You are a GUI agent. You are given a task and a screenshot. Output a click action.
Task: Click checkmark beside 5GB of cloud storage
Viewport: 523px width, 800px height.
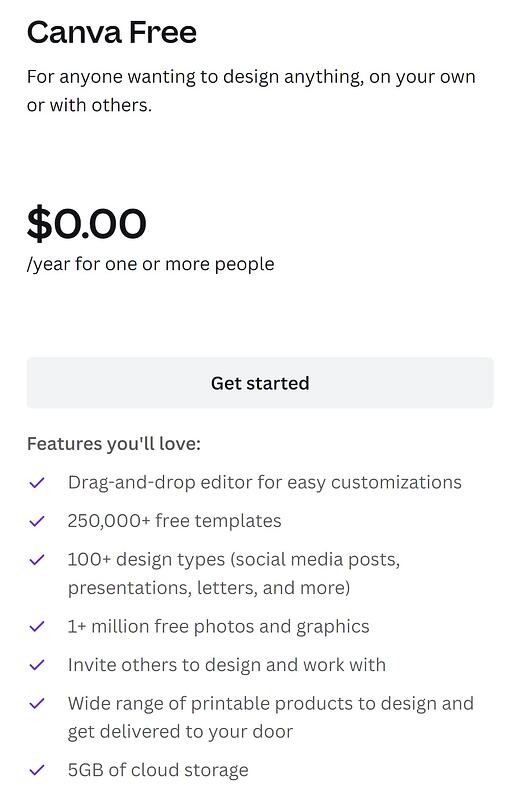click(37, 770)
